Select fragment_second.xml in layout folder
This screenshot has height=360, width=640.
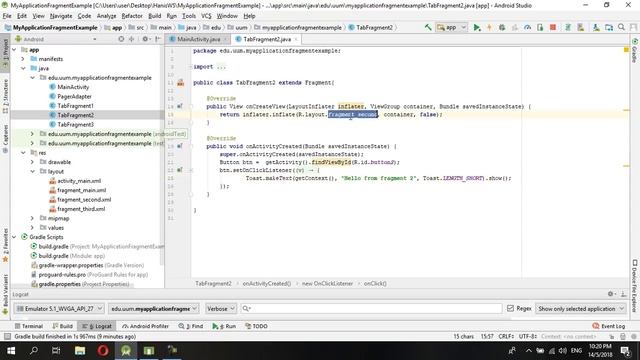point(84,200)
